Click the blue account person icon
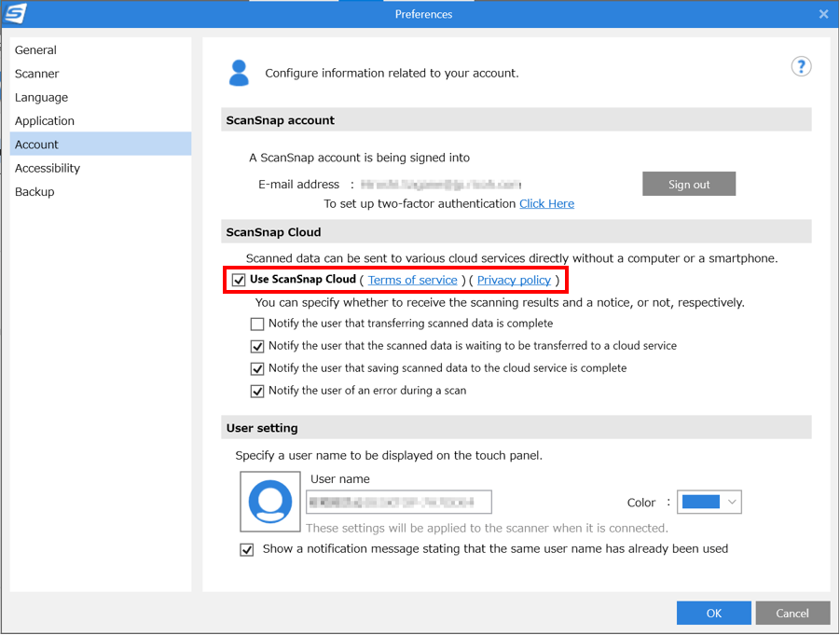This screenshot has width=840, height=635. 239,73
